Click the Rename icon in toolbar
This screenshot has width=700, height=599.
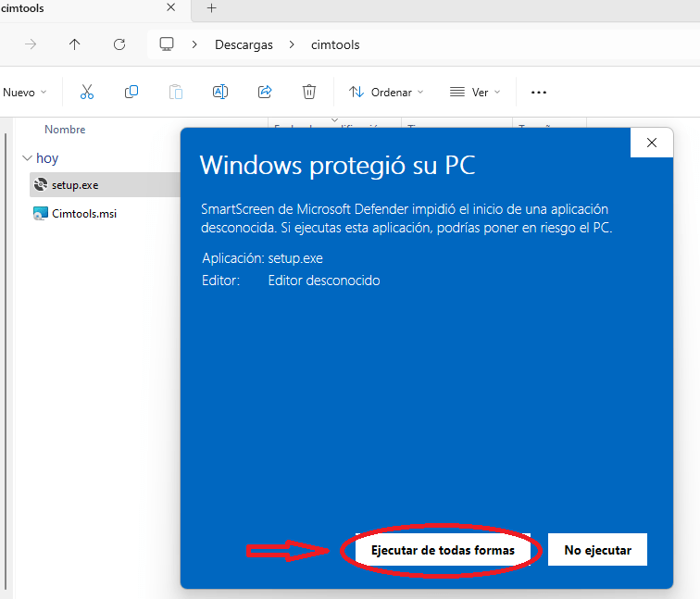click(220, 92)
